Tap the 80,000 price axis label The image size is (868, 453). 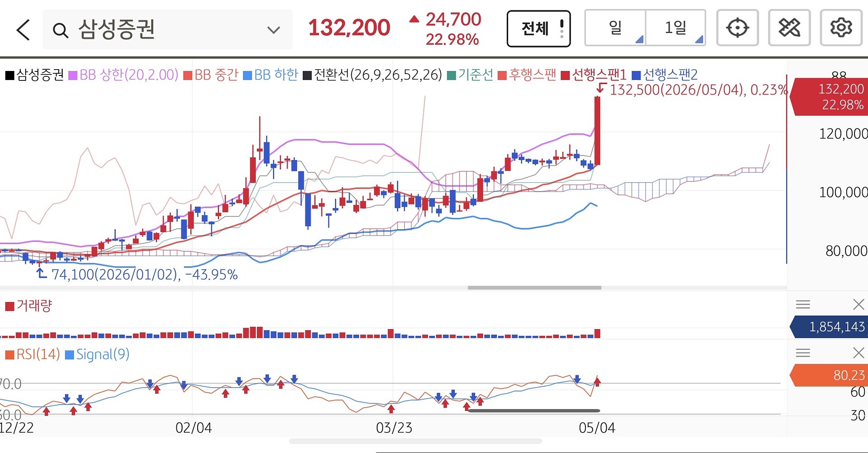click(x=847, y=251)
